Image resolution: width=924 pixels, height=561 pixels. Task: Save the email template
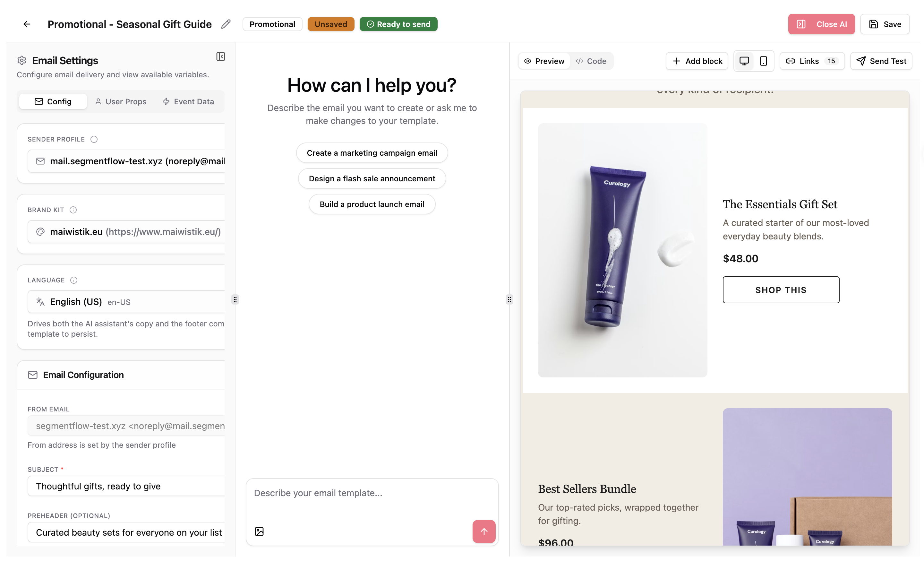click(x=885, y=24)
